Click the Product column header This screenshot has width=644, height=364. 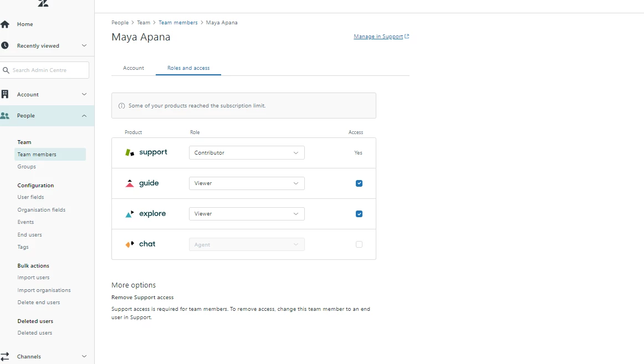point(134,132)
